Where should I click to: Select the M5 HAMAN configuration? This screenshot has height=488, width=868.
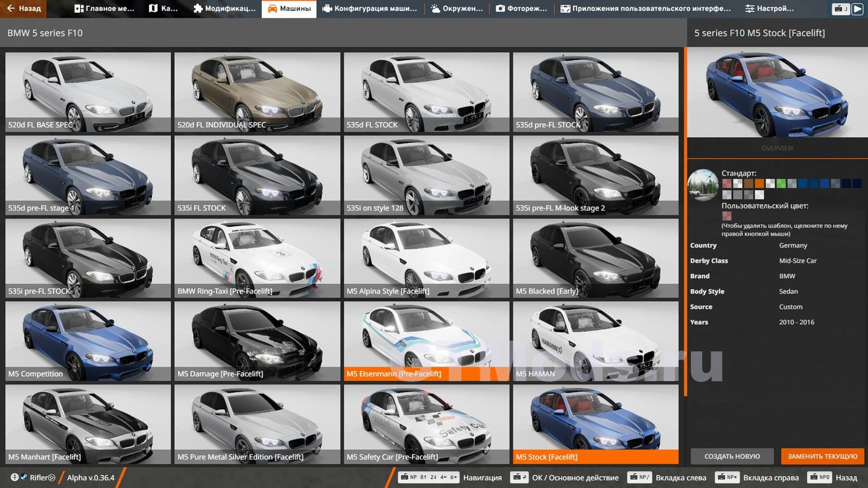[595, 341]
